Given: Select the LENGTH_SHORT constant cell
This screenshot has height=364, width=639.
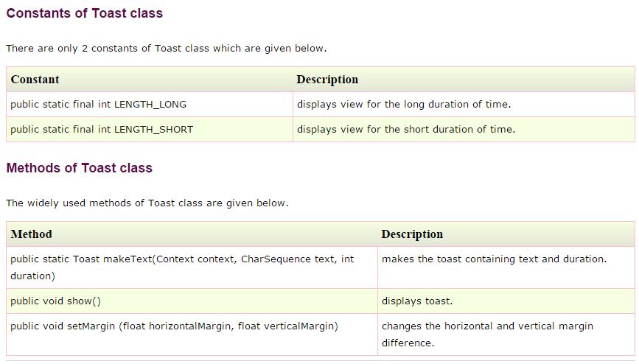Looking at the screenshot, I should (x=102, y=130).
